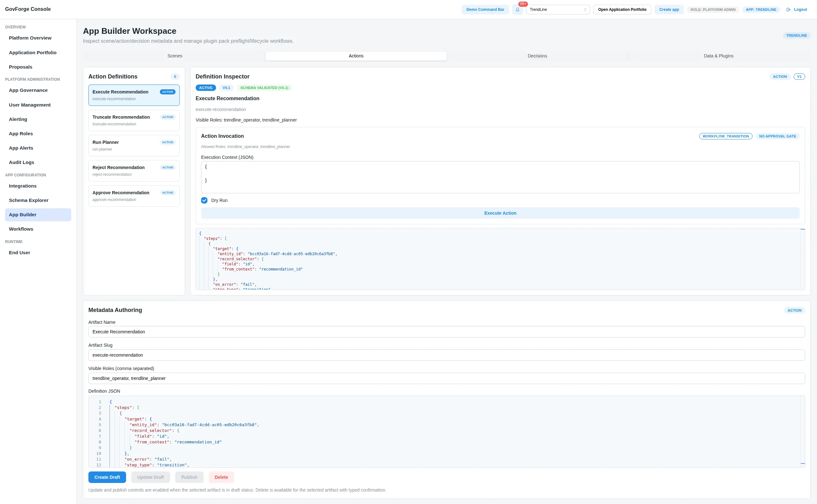Image resolution: width=817 pixels, height=504 pixels.
Task: Click Open Application Portfolio button
Action: [x=622, y=10]
